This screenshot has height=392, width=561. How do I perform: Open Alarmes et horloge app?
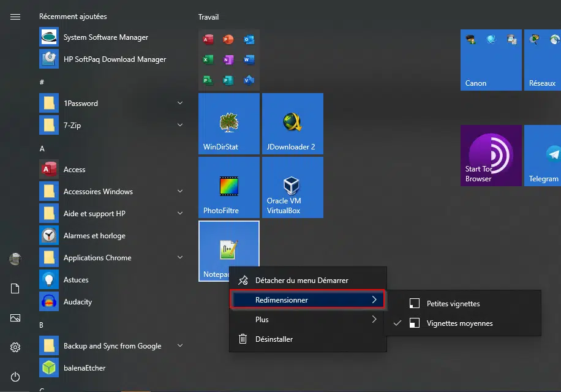coord(111,236)
